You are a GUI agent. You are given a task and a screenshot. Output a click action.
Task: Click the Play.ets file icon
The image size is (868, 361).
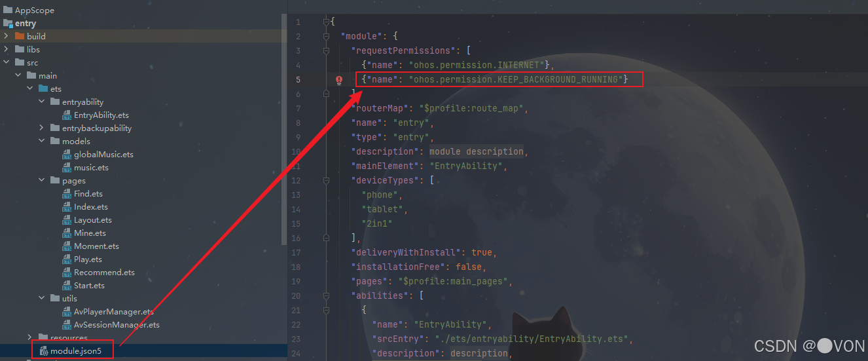(x=67, y=259)
